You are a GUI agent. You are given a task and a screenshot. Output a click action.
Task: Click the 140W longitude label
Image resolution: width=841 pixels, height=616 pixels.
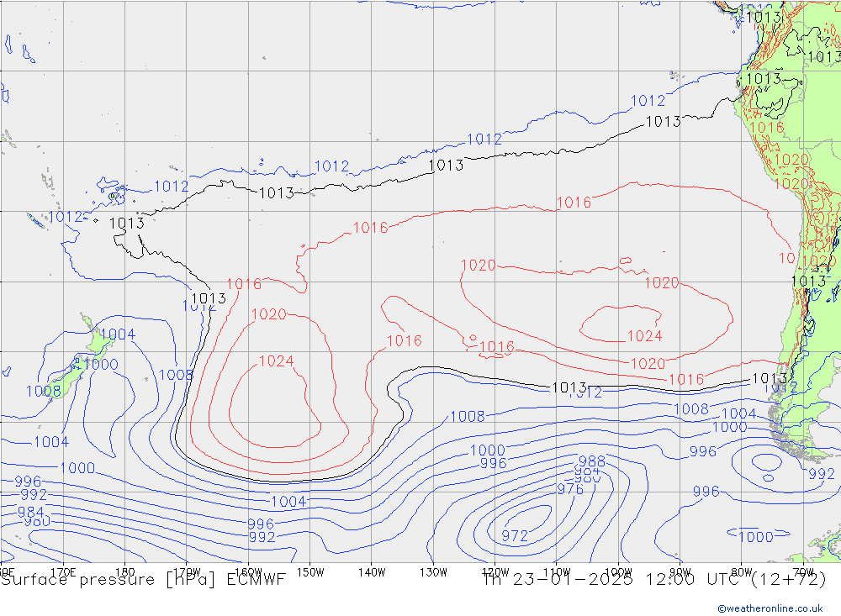(372, 572)
